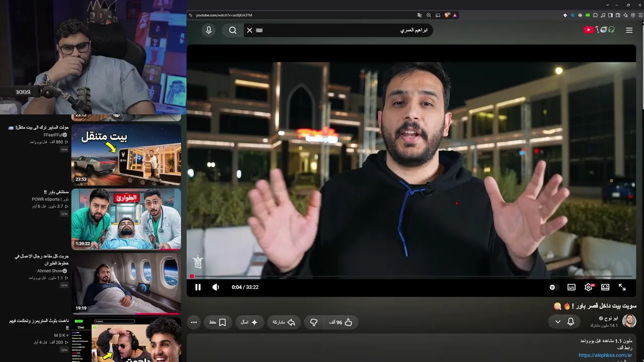Open the Brave Shields lion icon
644x362 pixels.
447,15
